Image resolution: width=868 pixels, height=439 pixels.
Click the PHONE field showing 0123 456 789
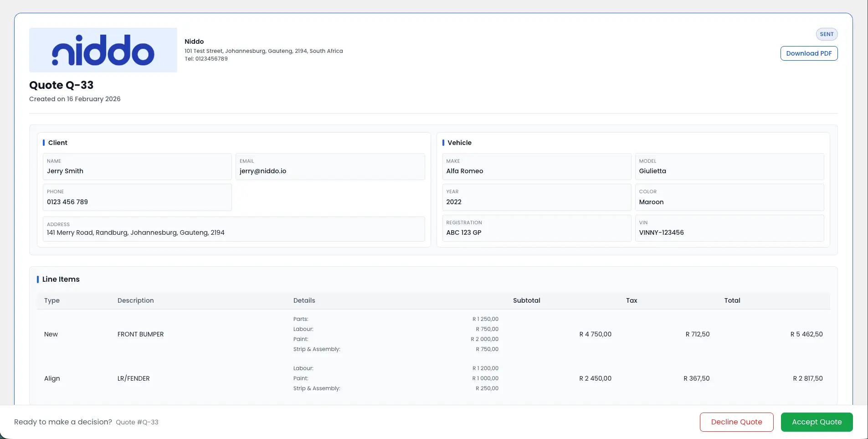(137, 197)
